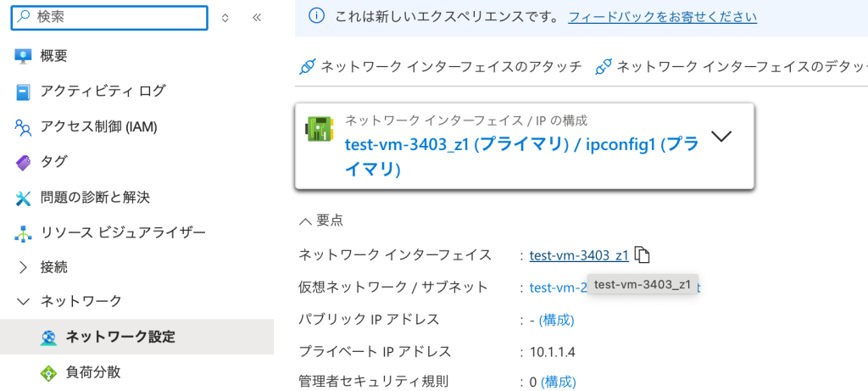The height and width of the screenshot is (391, 868).
Task: Open the network interface / IP configuration dropdown
Action: point(720,137)
